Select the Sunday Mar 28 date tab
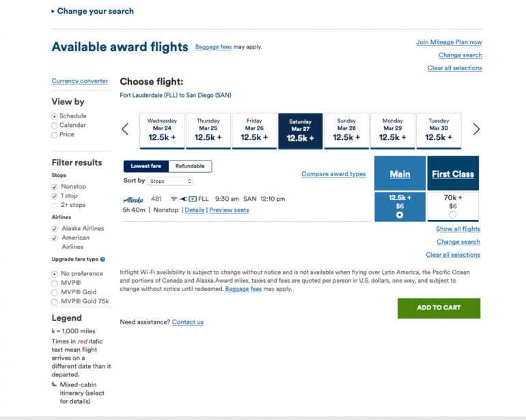 click(x=346, y=130)
